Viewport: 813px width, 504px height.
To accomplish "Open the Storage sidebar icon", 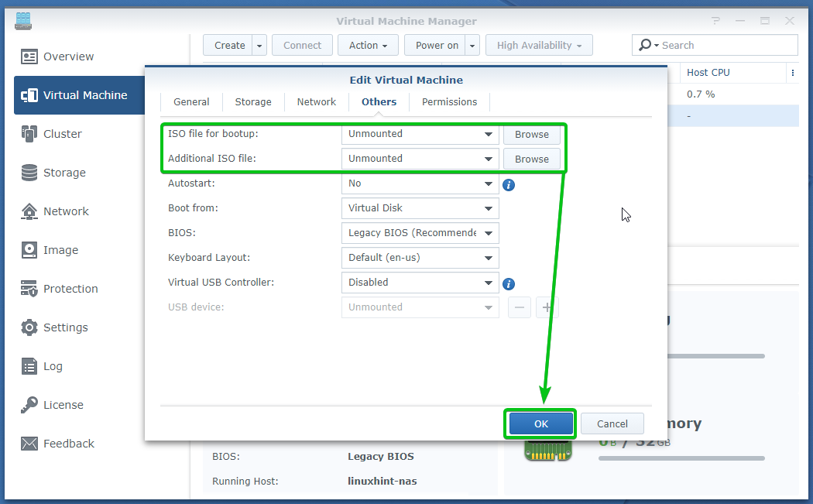I will [x=29, y=173].
